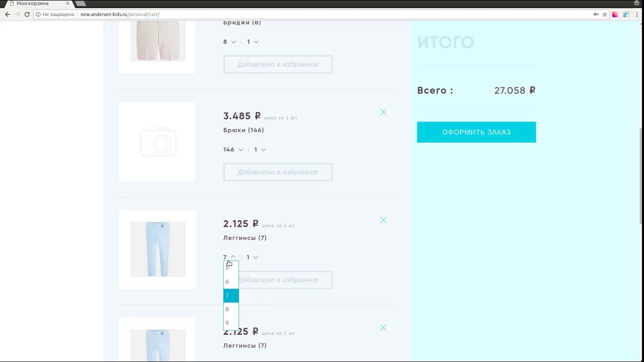The image size is (644, 362).
Task: Open the blue leggings product thumbnail
Action: click(x=157, y=249)
